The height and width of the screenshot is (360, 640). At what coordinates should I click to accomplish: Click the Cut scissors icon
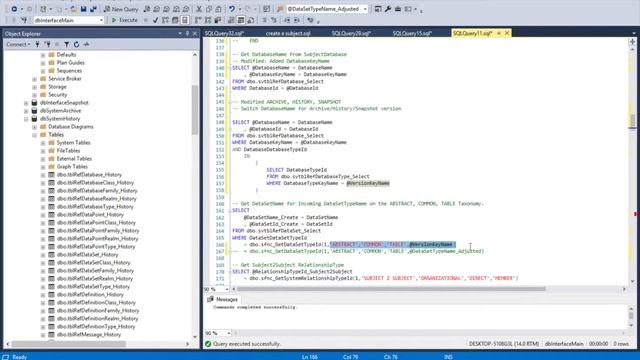click(199, 9)
